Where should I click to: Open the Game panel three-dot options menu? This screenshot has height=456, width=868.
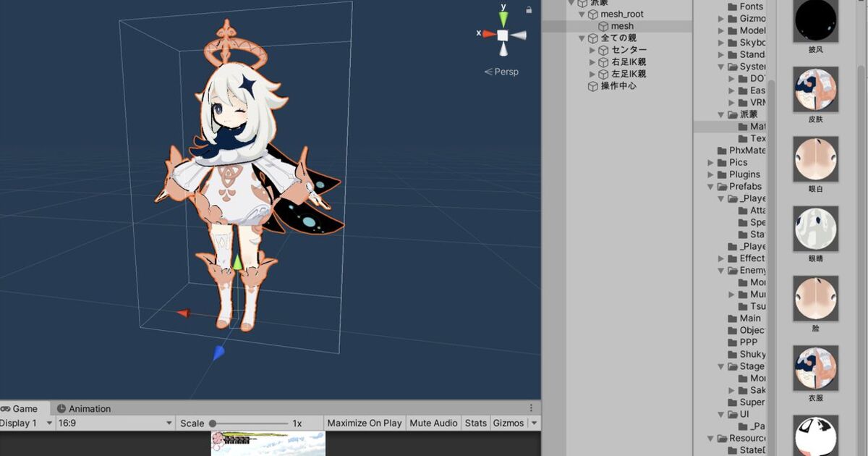click(x=532, y=408)
